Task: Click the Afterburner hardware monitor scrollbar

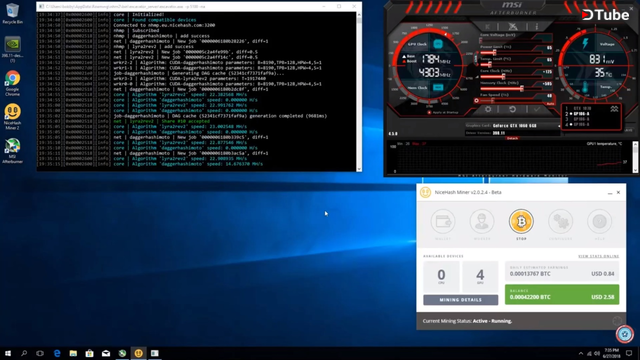Action: pyautogui.click(x=635, y=157)
